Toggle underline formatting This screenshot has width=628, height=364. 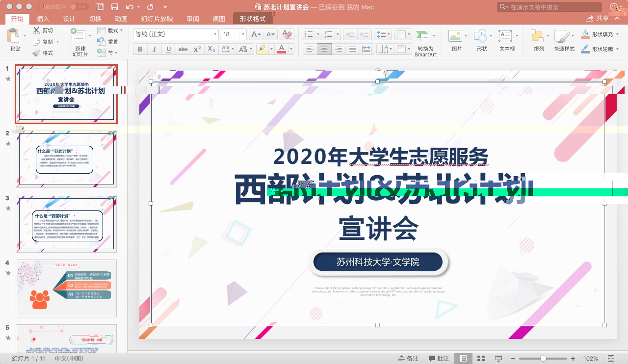[169, 49]
